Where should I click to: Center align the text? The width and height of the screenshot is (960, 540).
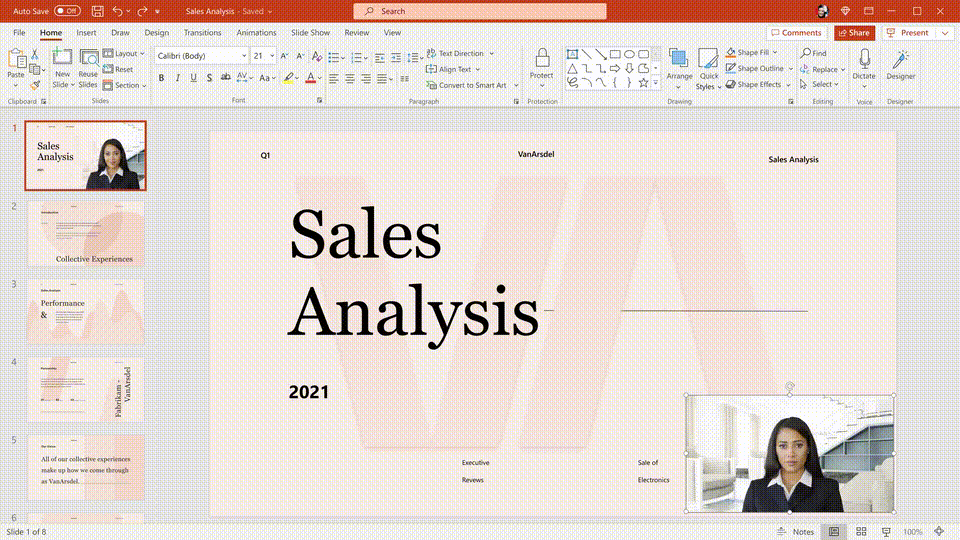tap(350, 78)
